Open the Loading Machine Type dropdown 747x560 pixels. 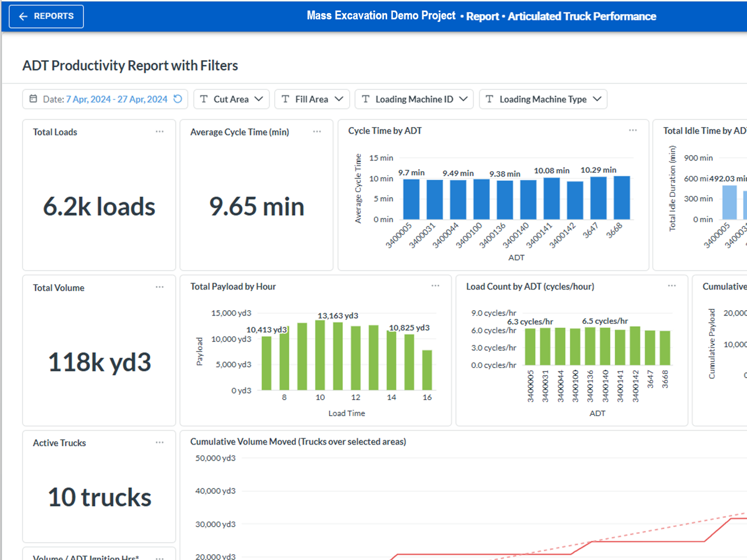543,99
